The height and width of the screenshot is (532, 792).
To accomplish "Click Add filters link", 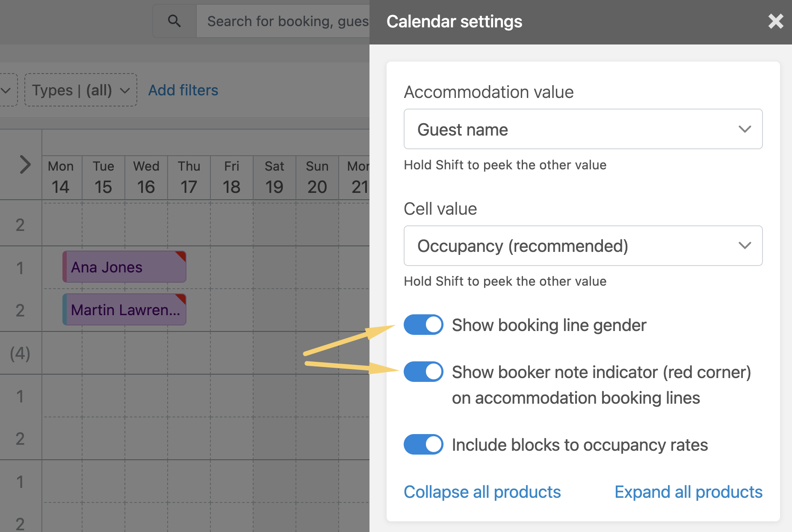I will 183,90.
